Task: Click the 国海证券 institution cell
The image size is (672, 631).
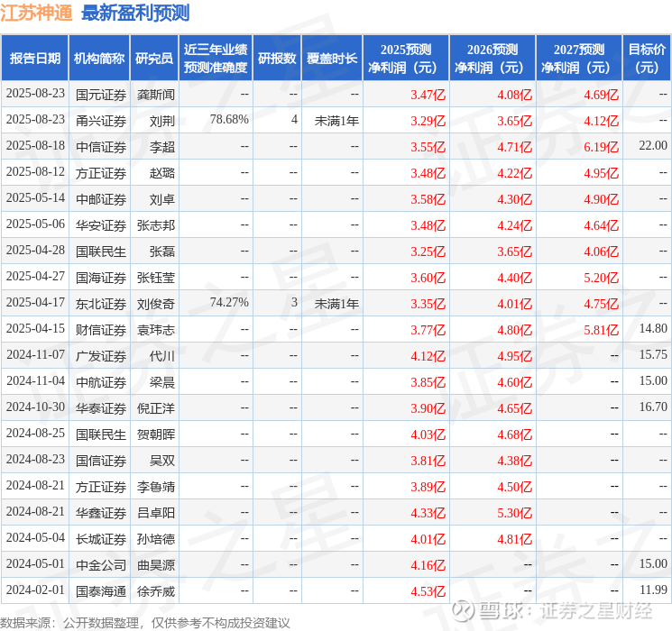Action: point(101,278)
